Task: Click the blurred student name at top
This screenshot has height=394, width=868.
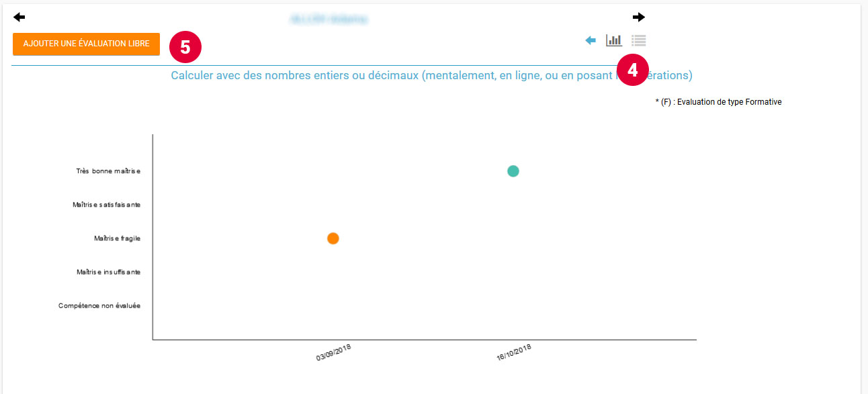Action: click(329, 19)
